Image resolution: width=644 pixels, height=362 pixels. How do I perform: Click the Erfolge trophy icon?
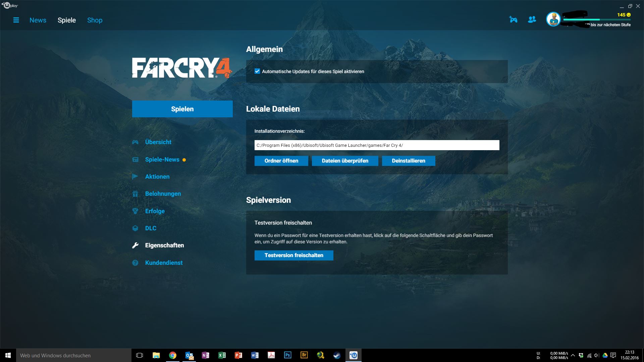click(x=135, y=211)
